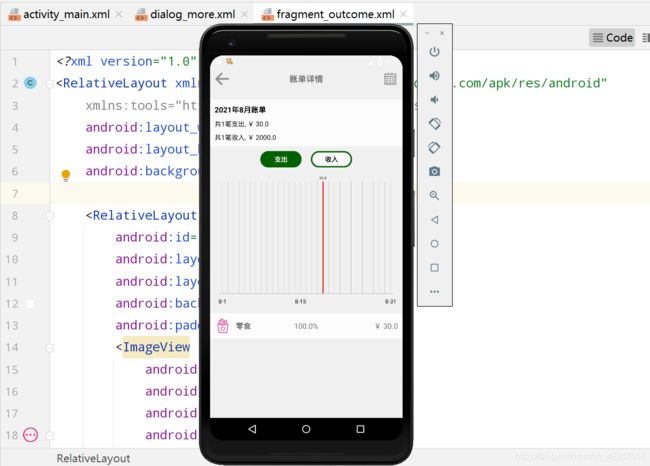
Task: Click the lightbulb intention icon on line 6
Action: [x=65, y=175]
